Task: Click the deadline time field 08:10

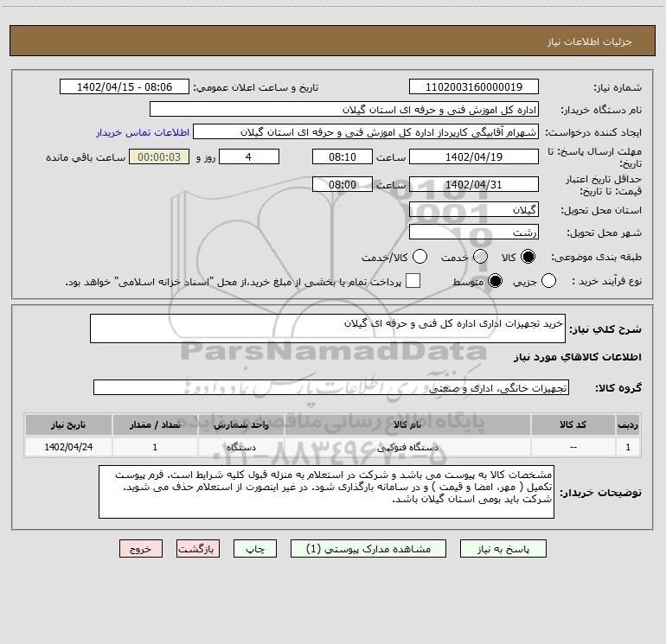Action: [343, 157]
